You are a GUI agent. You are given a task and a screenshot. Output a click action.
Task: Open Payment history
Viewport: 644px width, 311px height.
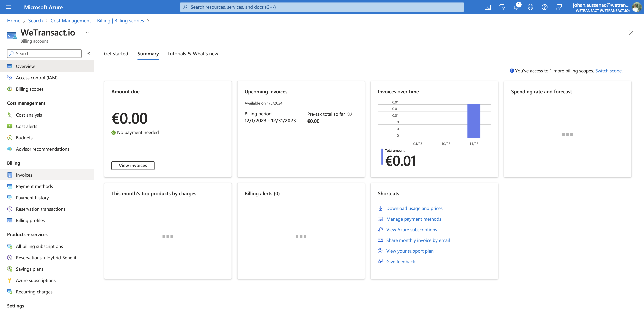pyautogui.click(x=47, y=198)
